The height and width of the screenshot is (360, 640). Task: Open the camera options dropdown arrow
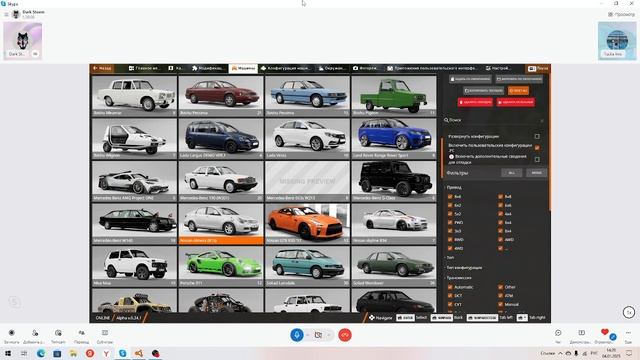pos(329,335)
